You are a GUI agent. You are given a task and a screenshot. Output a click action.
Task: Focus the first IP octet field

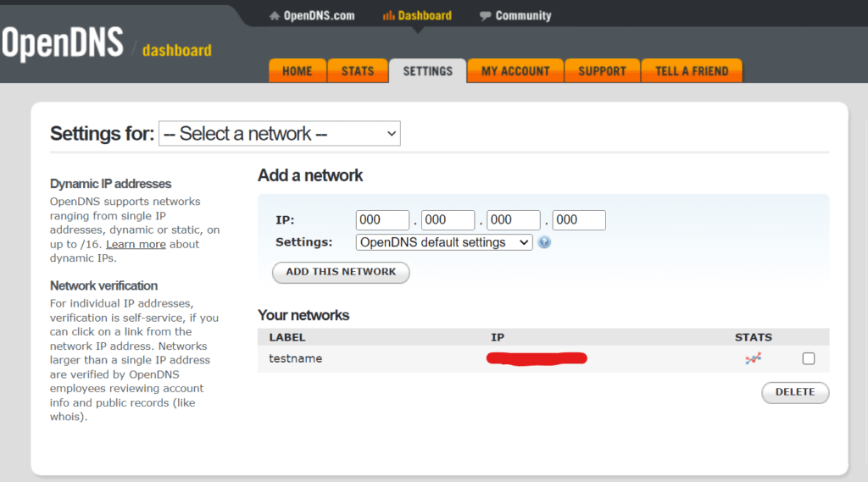pyautogui.click(x=382, y=220)
